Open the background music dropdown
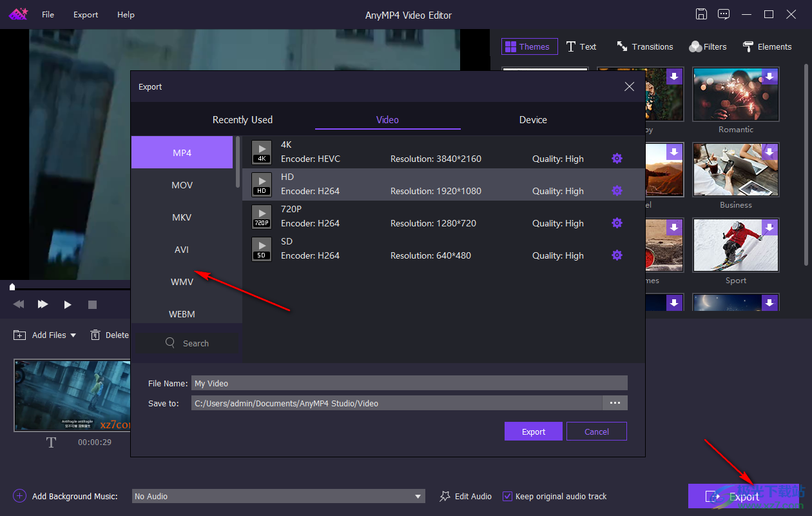The height and width of the screenshot is (516, 812). pyautogui.click(x=278, y=496)
